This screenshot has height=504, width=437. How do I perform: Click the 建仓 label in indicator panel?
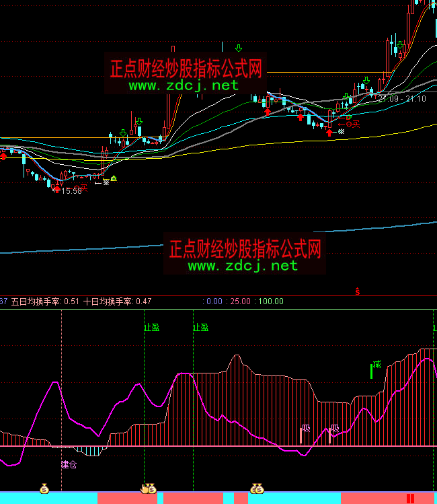click(x=69, y=464)
